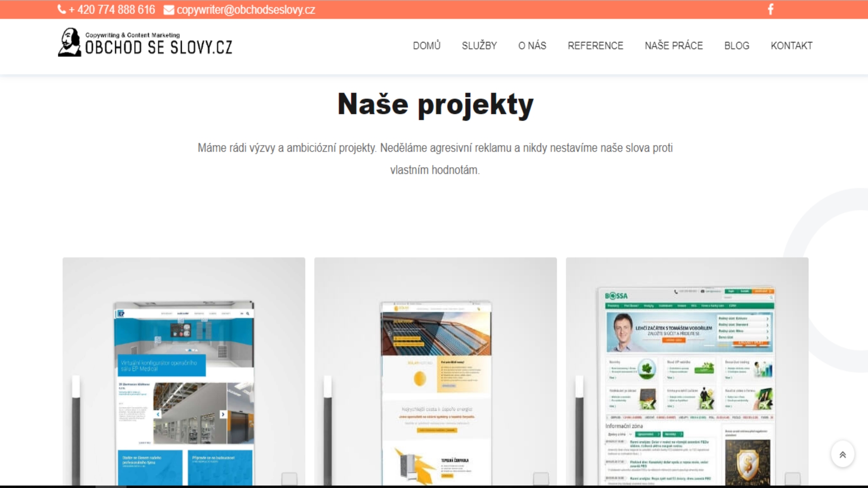Open the Facebook icon link
This screenshot has width=868, height=488.
pos(771,9)
